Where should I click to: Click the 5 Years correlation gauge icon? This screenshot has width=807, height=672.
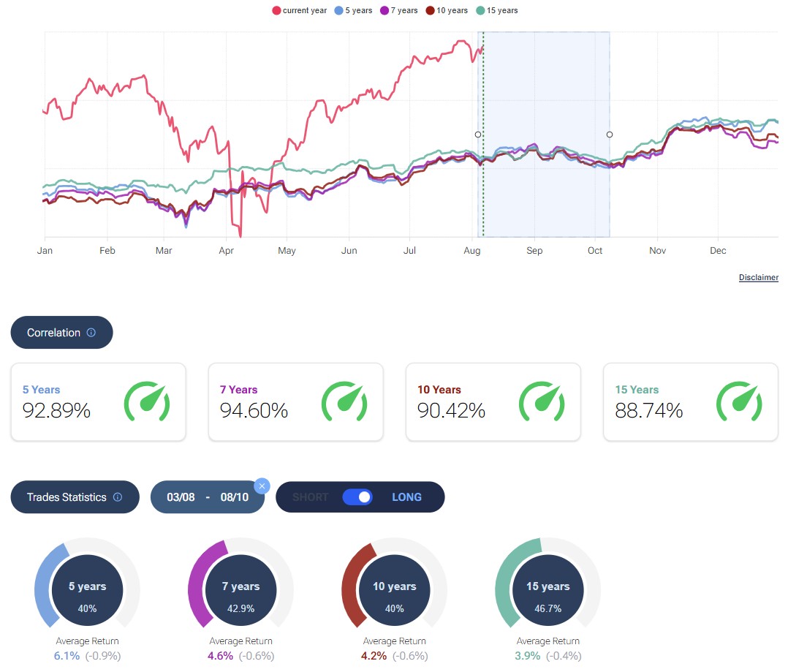(147, 401)
